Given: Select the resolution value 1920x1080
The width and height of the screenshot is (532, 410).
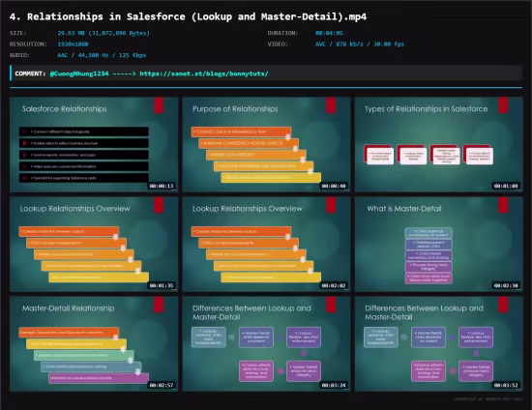Looking at the screenshot, I should (x=73, y=44).
